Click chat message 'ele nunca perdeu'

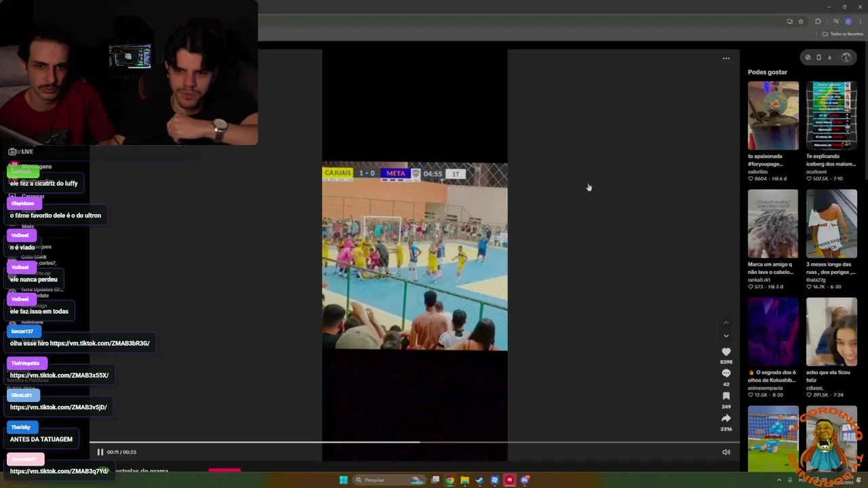click(x=34, y=279)
